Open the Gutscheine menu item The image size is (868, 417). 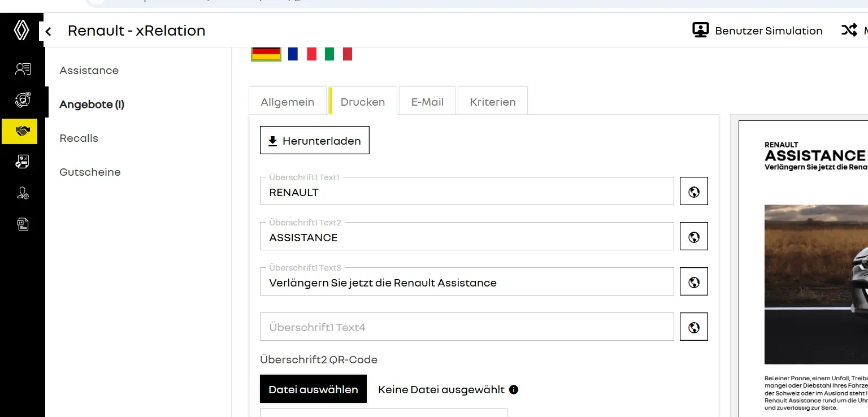[90, 172]
